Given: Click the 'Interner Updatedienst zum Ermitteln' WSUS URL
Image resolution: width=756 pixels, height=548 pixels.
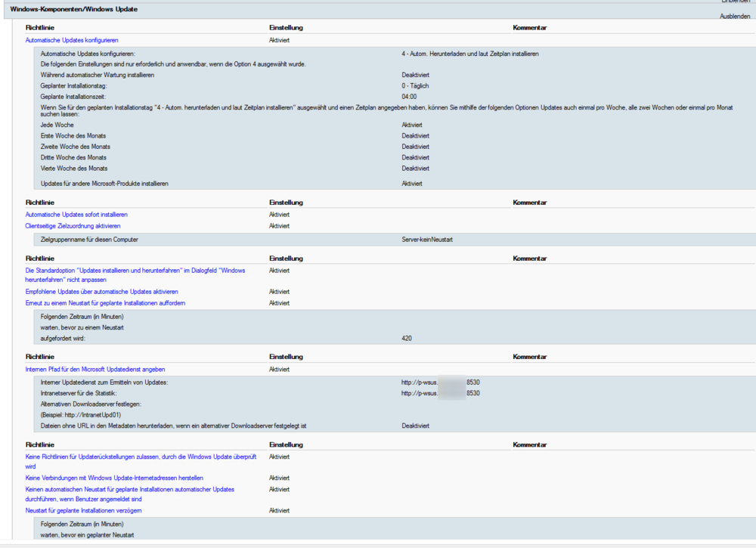Looking at the screenshot, I should click(440, 382).
